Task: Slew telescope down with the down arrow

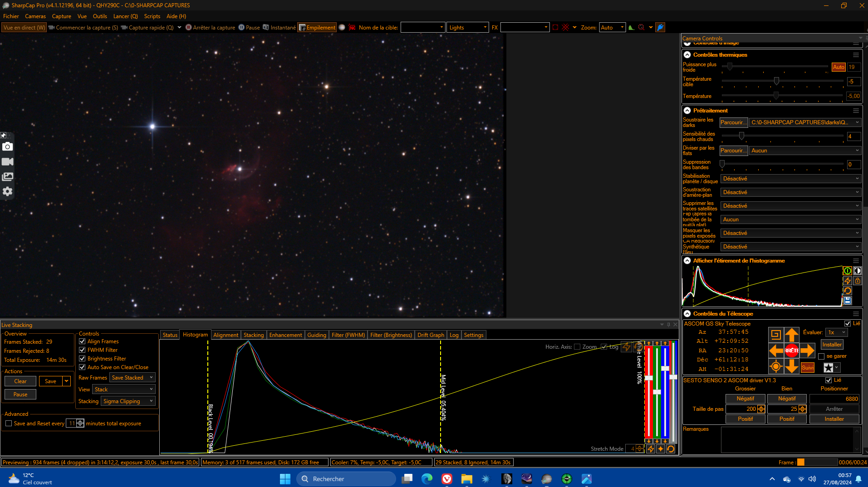Action: click(x=792, y=366)
